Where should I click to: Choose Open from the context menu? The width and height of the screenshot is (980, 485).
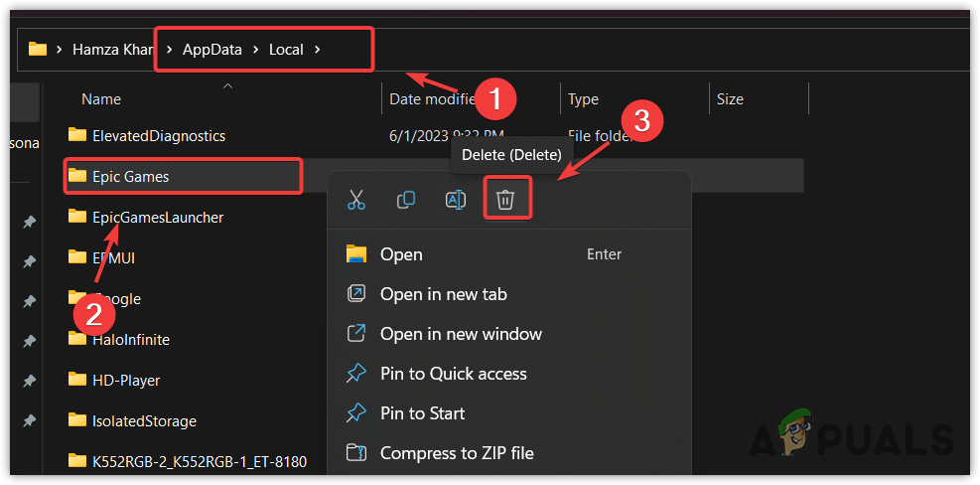coord(401,254)
